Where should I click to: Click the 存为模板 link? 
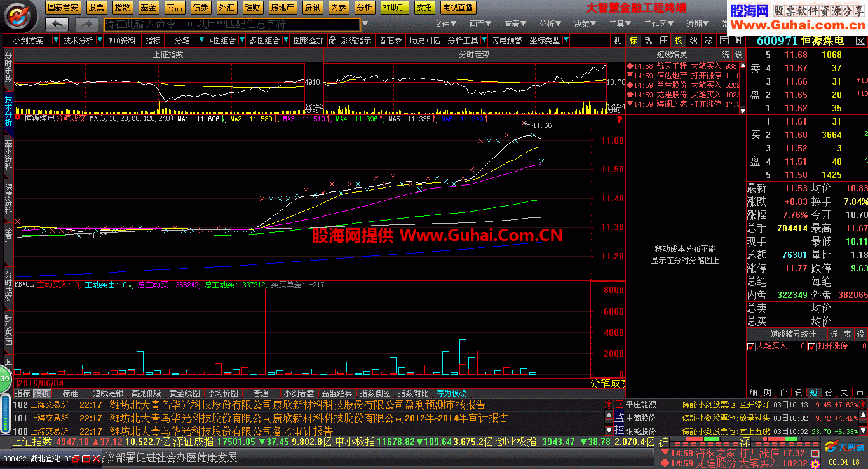pyautogui.click(x=451, y=393)
